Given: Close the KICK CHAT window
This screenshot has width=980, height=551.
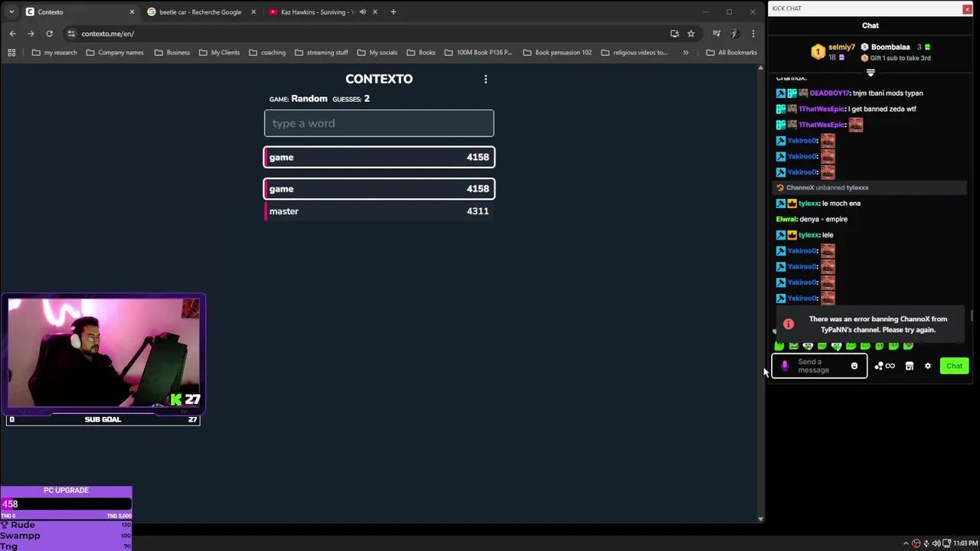Looking at the screenshot, I should tap(967, 8).
